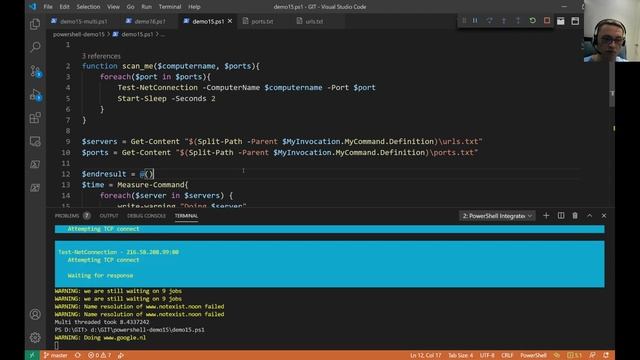Open errors and warnings count in status bar
Screen dimensions: 640x360
point(99,355)
